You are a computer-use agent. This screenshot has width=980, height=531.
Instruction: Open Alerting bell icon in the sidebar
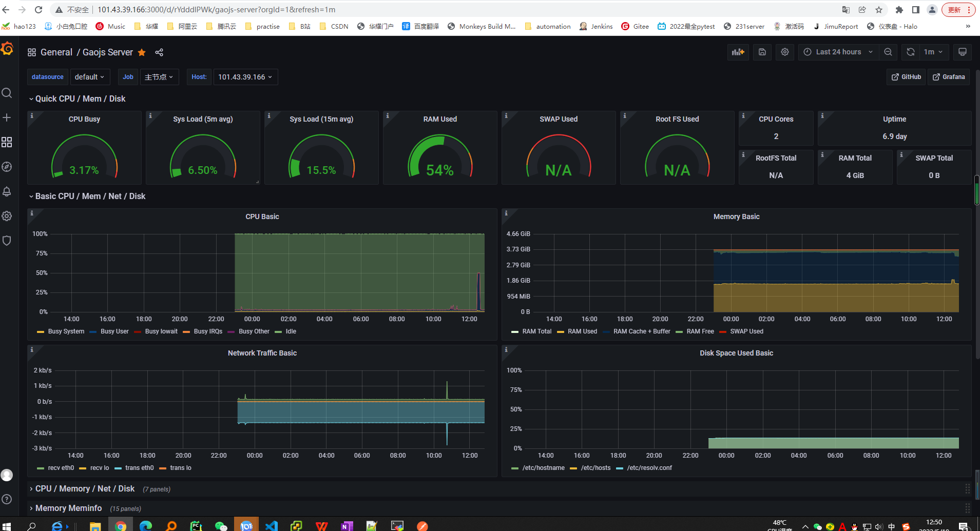coord(7,191)
